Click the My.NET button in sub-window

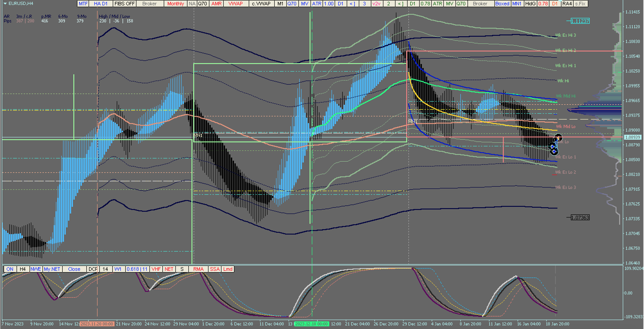point(52,269)
